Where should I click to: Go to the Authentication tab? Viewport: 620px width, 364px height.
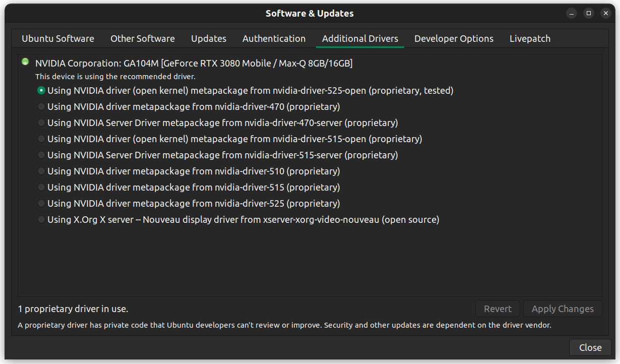(274, 38)
